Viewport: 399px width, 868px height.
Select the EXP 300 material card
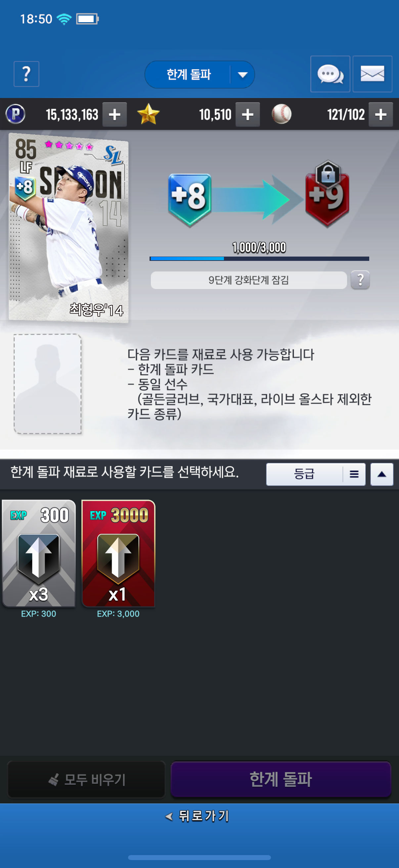tap(39, 554)
